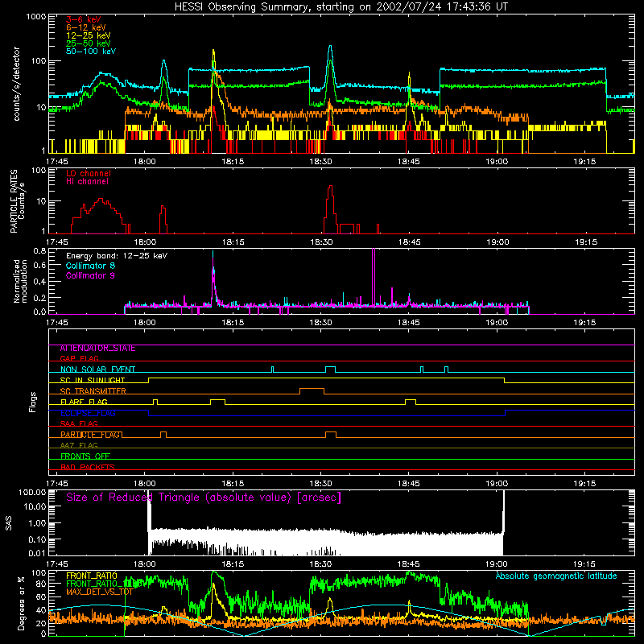Viewport: 644px width, 644px height.
Task: Click the 'Degrees or %' axis label
Action: point(21,603)
